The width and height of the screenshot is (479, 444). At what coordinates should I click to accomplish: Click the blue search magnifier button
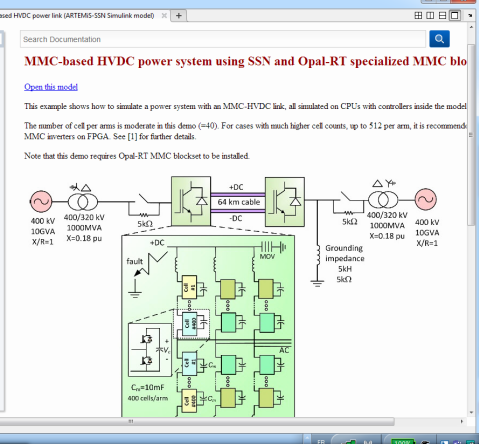(439, 39)
